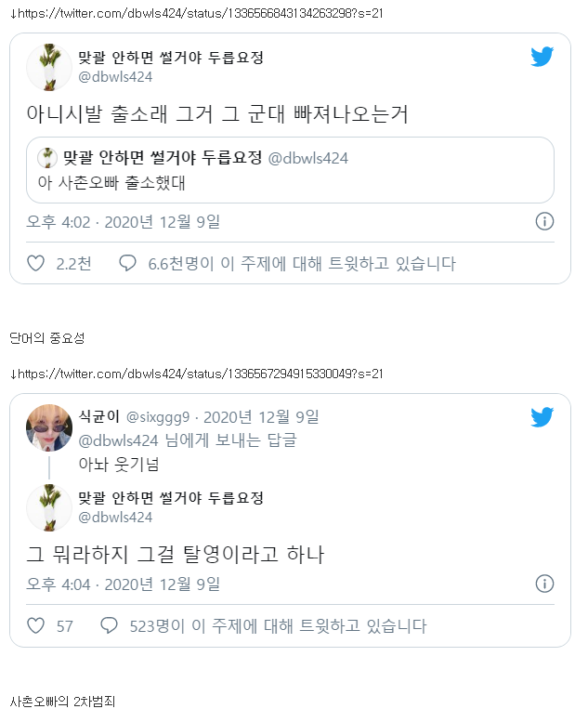This screenshot has width=588, height=722.
Task: Click the @dbwls424 reply mention link
Action: [118, 440]
